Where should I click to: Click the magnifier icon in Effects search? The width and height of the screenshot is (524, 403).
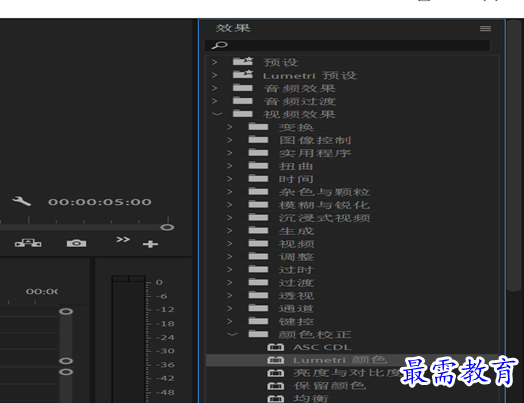[220, 45]
